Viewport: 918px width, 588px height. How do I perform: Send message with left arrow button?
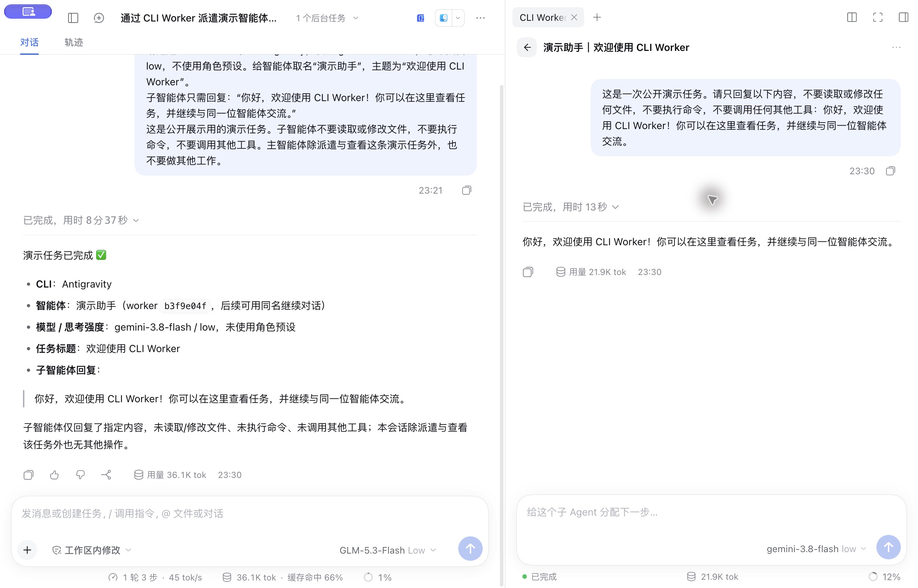pyautogui.click(x=470, y=549)
